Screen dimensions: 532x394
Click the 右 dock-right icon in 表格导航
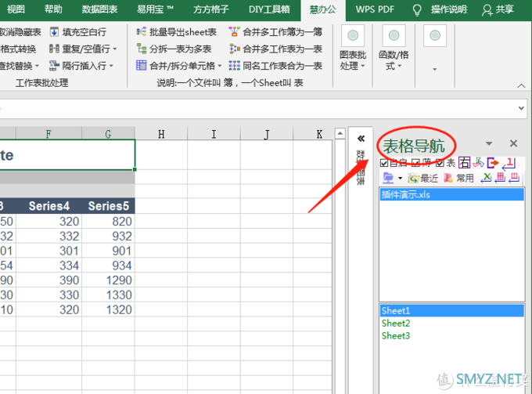(464, 163)
